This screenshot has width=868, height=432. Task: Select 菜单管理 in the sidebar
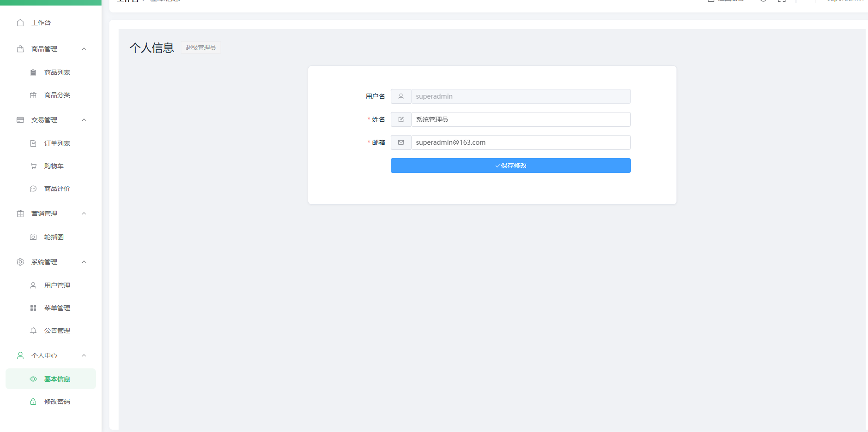[x=57, y=308]
